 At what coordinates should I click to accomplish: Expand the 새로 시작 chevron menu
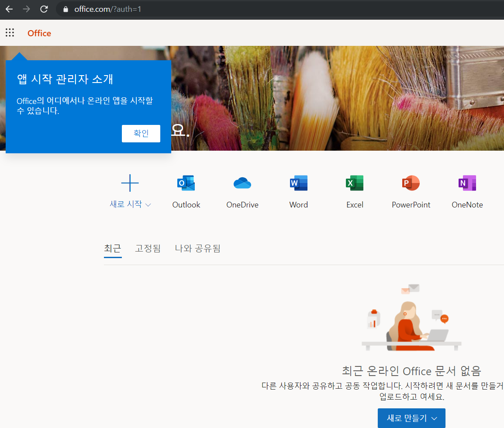[148, 204]
